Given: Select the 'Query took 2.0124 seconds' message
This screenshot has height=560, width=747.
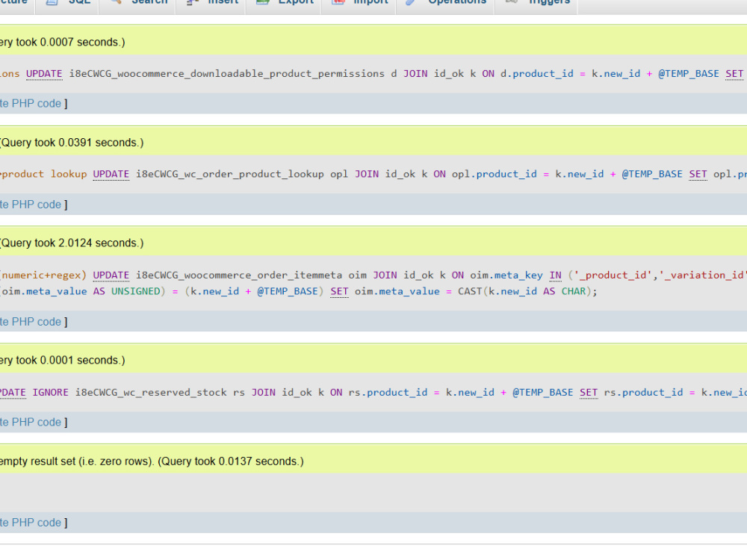Looking at the screenshot, I should (x=72, y=243).
